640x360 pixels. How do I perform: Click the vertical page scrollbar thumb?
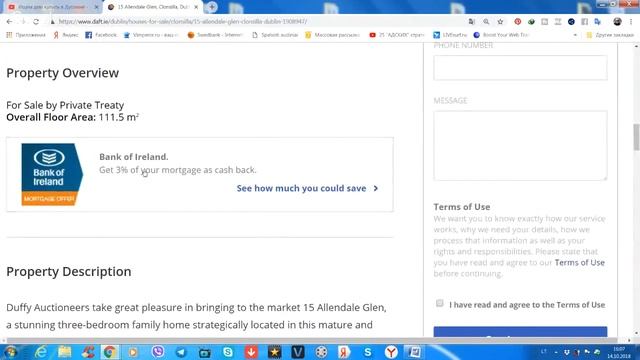pos(636,137)
